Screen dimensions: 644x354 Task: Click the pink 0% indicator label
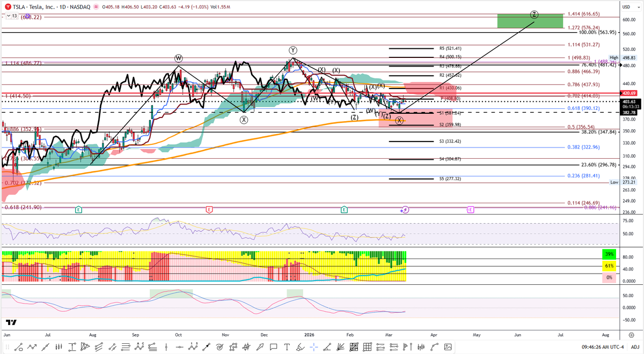609,277
